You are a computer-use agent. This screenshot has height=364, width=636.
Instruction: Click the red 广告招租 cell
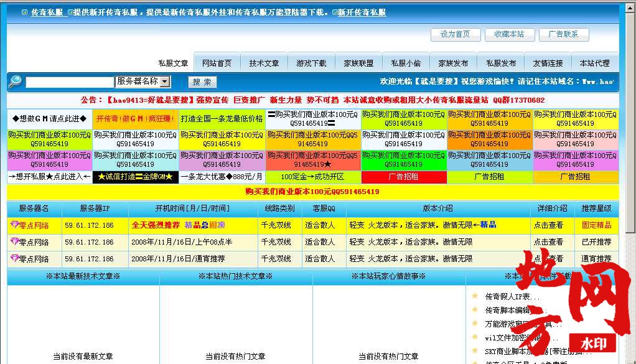[404, 177]
